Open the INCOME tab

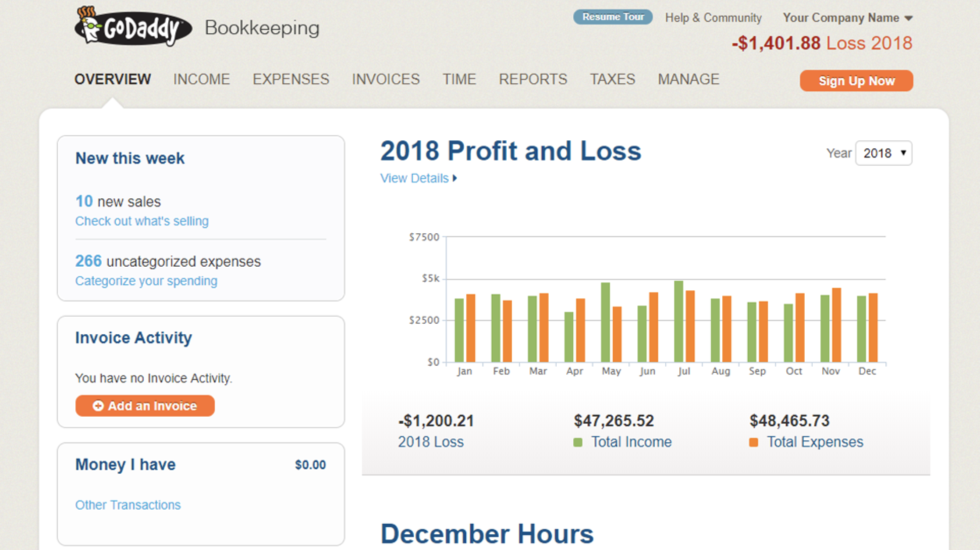[x=202, y=79]
